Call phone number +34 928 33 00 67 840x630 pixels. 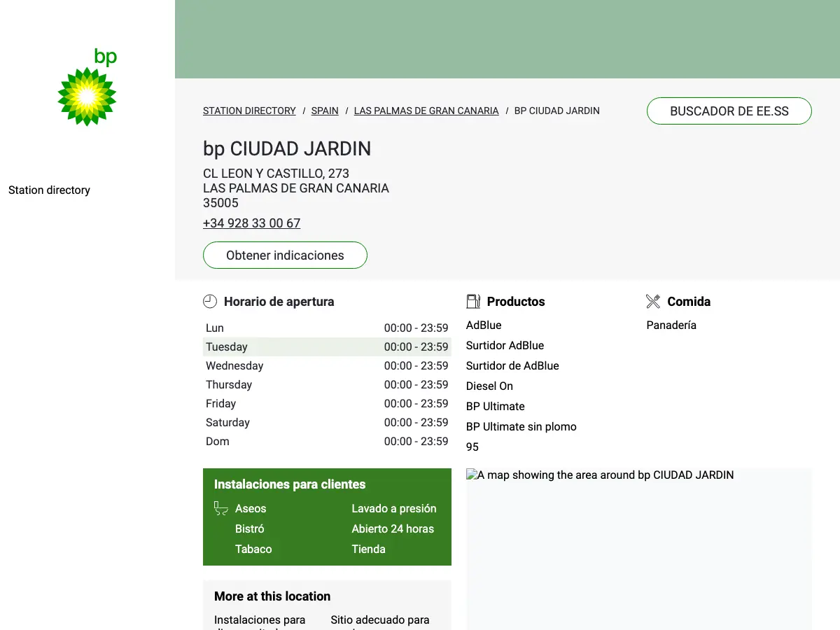pyautogui.click(x=252, y=223)
